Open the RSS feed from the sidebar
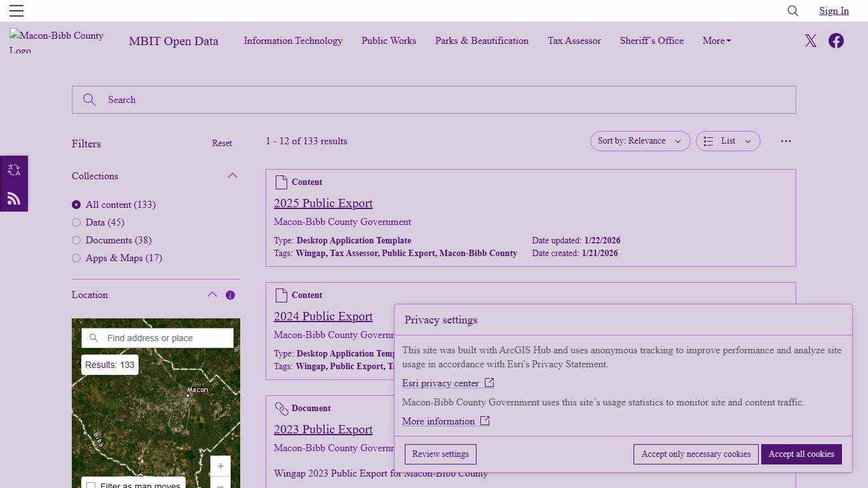Screen dimensions: 868x488 pyautogui.click(x=14, y=198)
